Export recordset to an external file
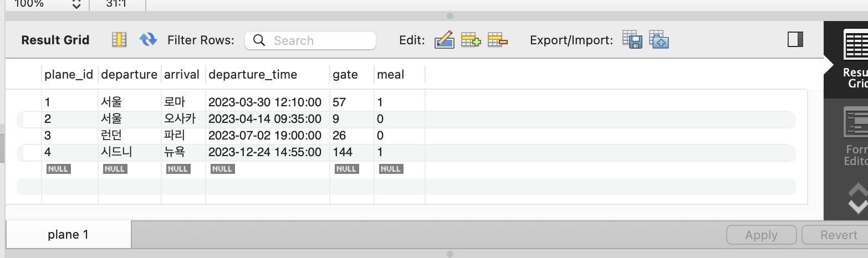This screenshot has width=868, height=258. 632,40
